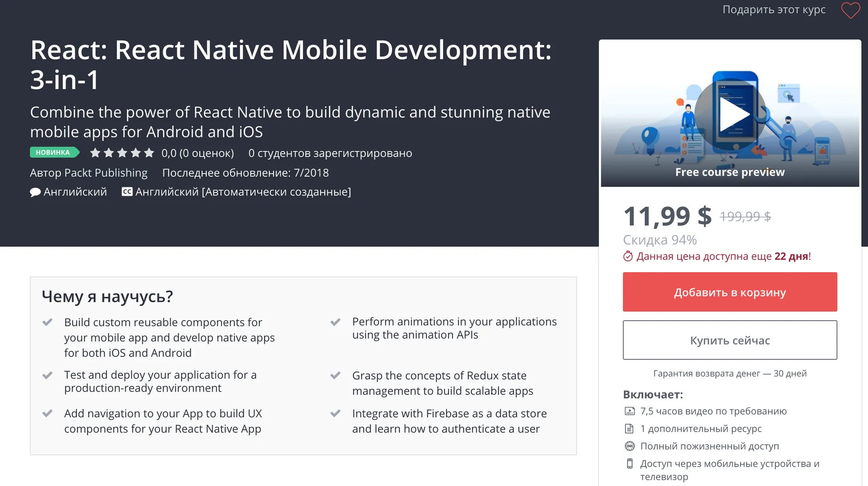Image resolution: width=868 pixels, height=486 pixels.
Task: Open the Подарить этот курс link
Action: pos(774,9)
